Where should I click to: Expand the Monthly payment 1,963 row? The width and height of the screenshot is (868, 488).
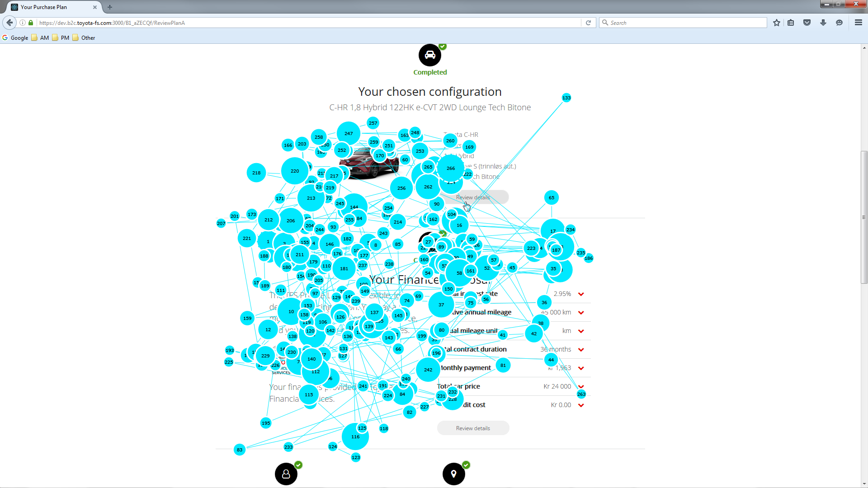(x=581, y=368)
